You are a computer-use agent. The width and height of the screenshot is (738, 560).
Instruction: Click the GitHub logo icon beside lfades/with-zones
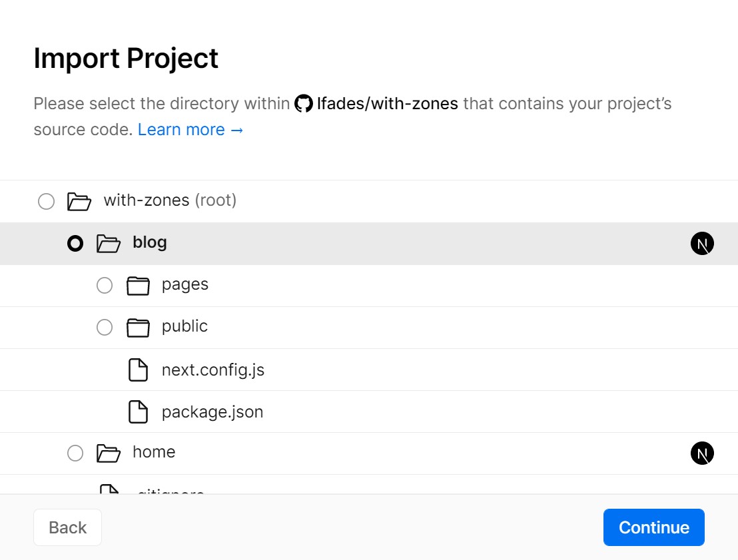coord(304,104)
